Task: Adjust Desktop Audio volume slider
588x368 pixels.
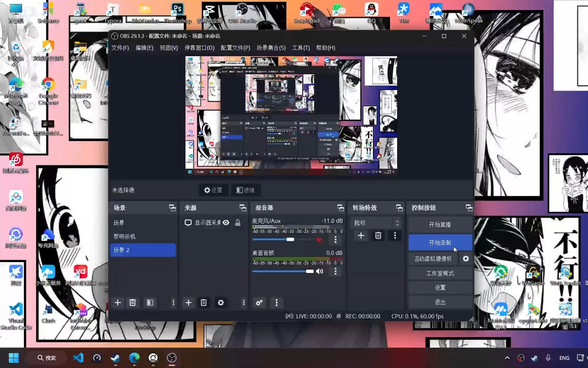Action: tap(283, 271)
